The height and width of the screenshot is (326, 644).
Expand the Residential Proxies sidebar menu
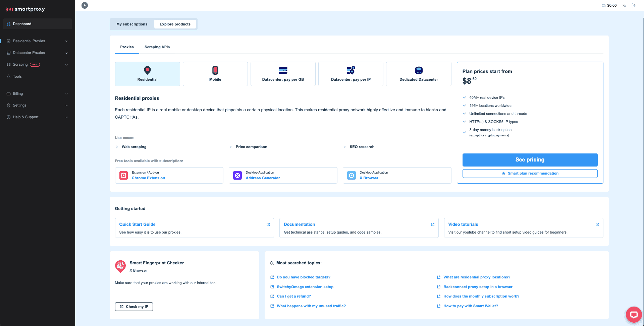pos(38,41)
